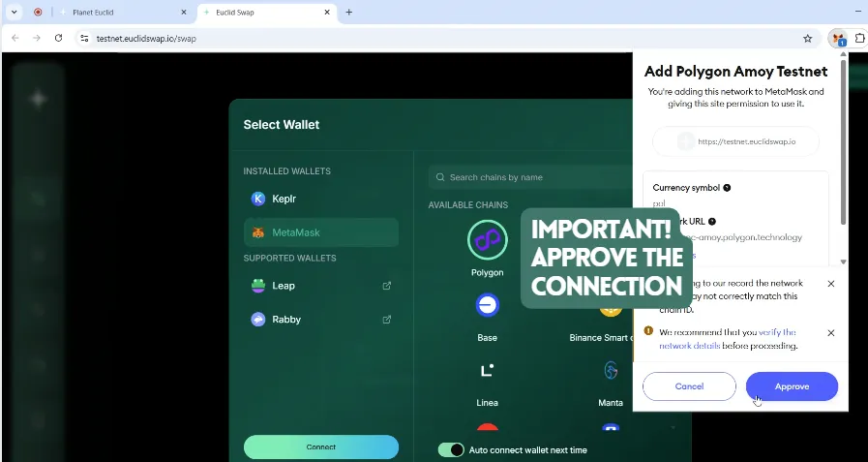Image resolution: width=868 pixels, height=462 pixels.
Task: Click Currency symbol info icon
Action: click(727, 188)
